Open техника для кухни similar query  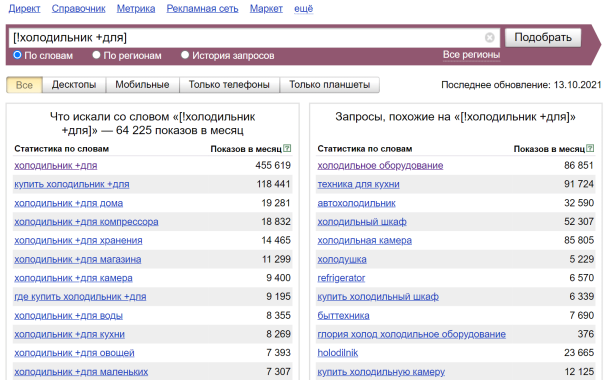358,184
